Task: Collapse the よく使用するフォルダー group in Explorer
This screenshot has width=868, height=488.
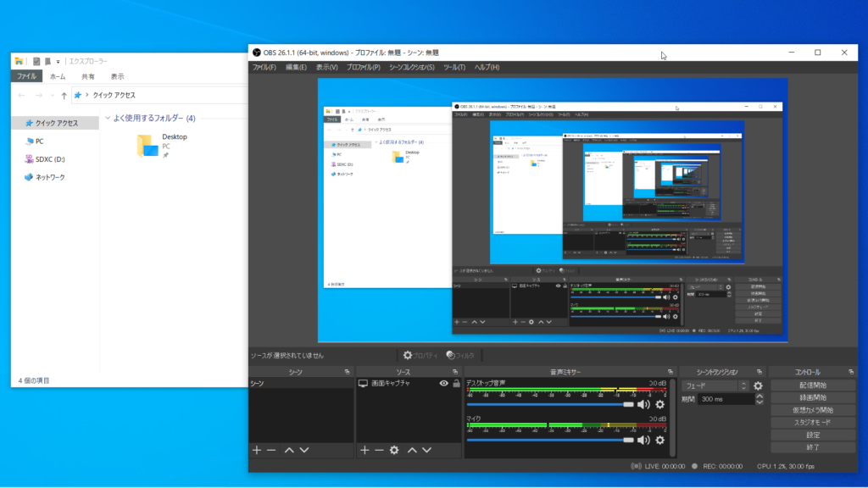Action: (108, 118)
